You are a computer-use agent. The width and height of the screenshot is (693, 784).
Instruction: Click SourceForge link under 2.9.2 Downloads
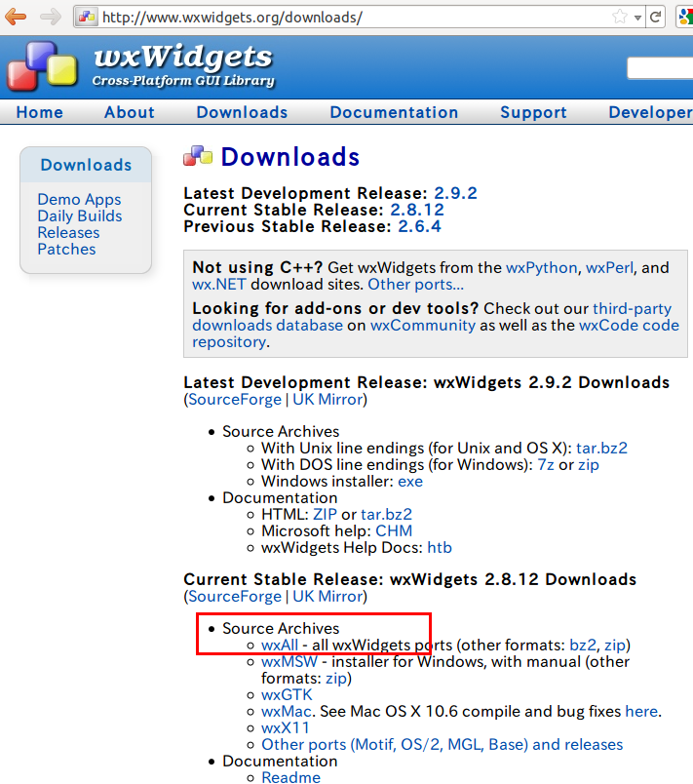point(235,399)
